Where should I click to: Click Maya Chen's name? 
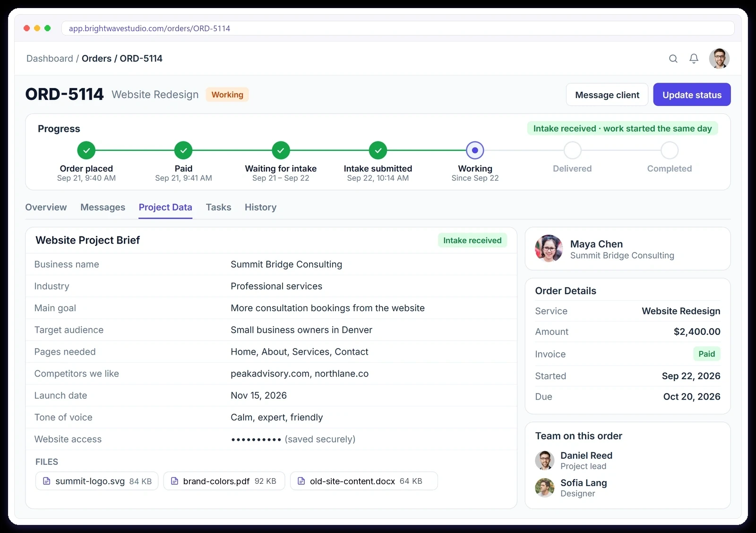596,244
